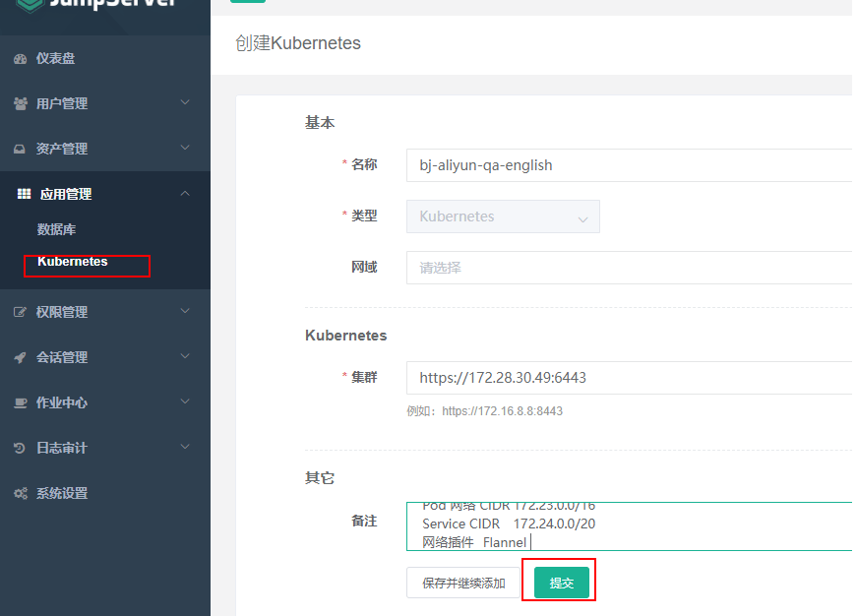
Task: Select the Kubernetes submenu item
Action: pos(73,262)
